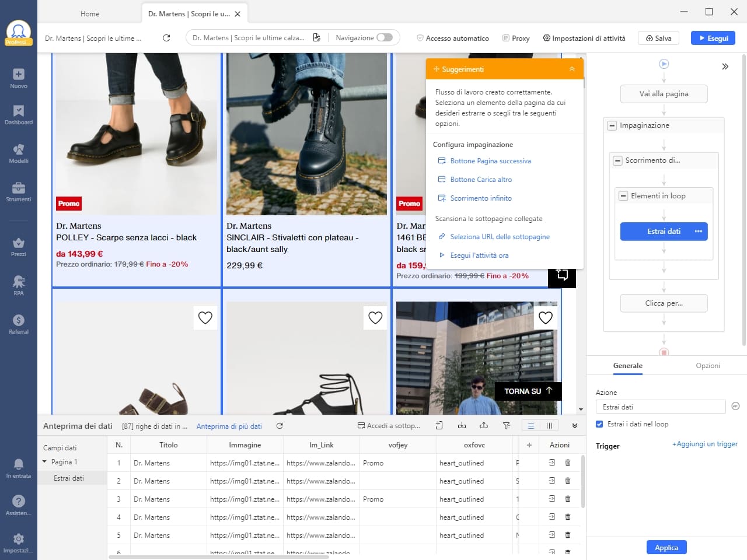
Task: Click the Salva button
Action: tap(658, 38)
